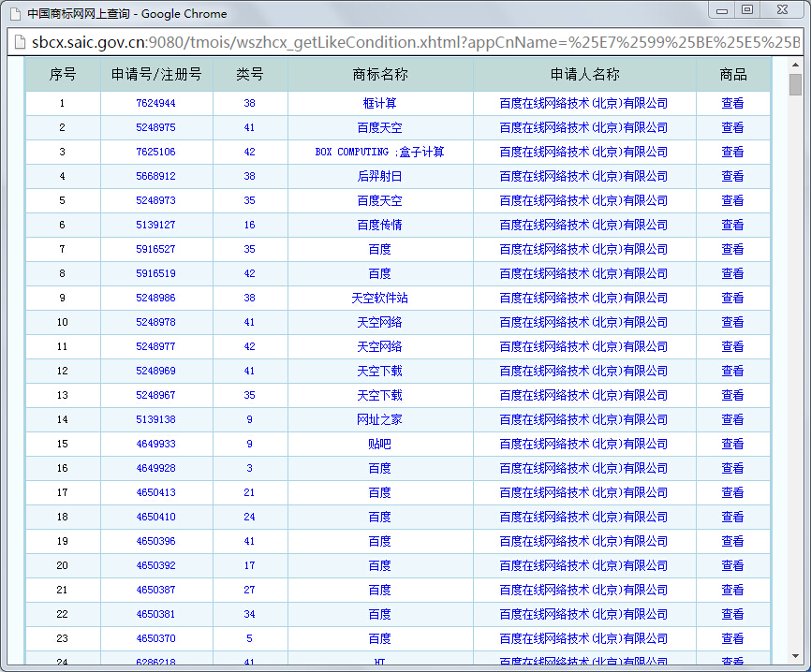Click applicant name in row 14 网址之家
Image resolution: width=811 pixels, height=672 pixels.
[x=583, y=419]
